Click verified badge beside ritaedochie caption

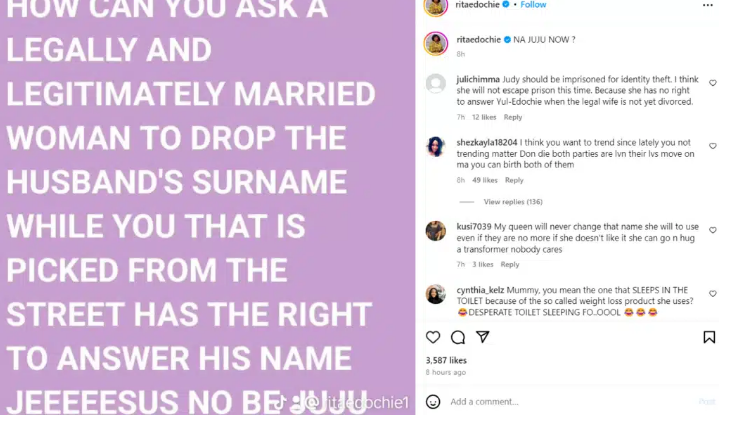(507, 40)
